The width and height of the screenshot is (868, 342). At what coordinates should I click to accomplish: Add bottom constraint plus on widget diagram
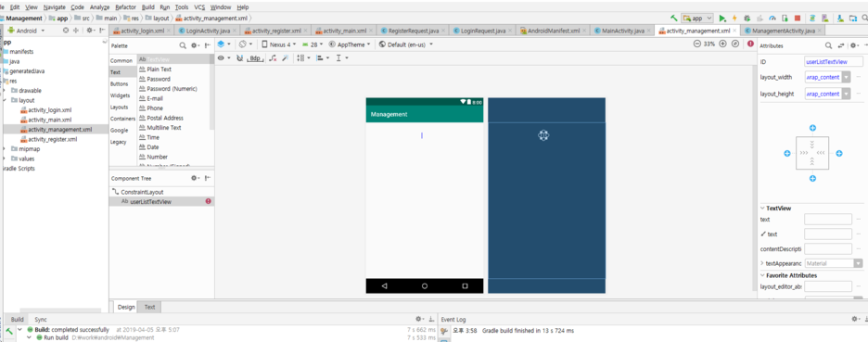tap(812, 178)
